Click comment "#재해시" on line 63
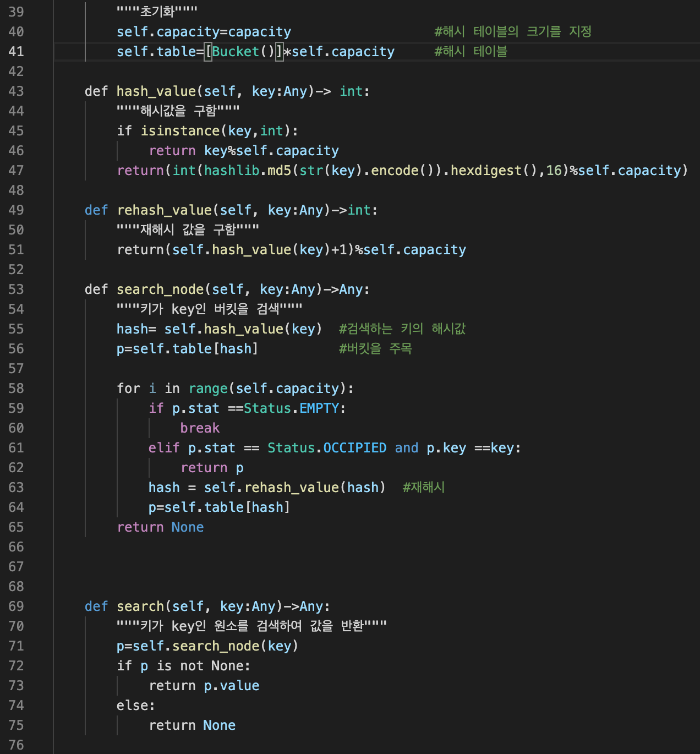The image size is (700, 754). tap(424, 488)
